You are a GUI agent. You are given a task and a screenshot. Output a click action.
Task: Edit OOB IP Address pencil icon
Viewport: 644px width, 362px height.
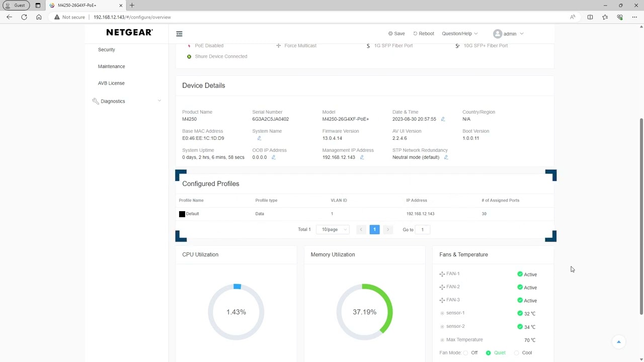click(273, 157)
